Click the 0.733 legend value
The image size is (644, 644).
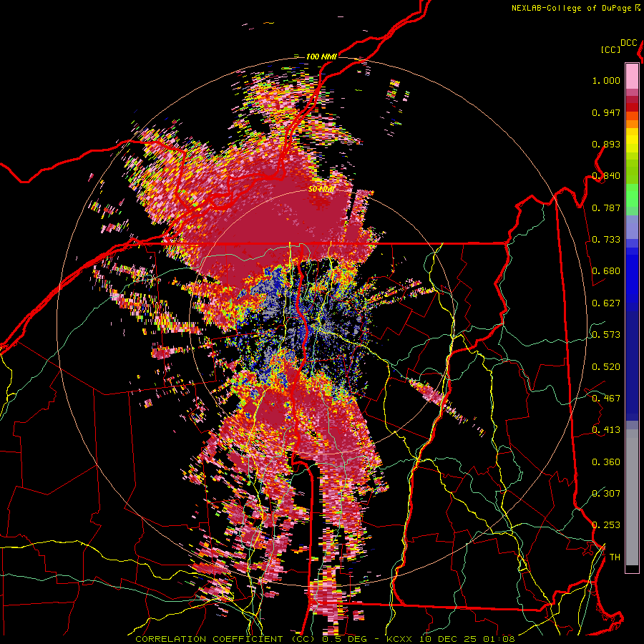pos(606,240)
